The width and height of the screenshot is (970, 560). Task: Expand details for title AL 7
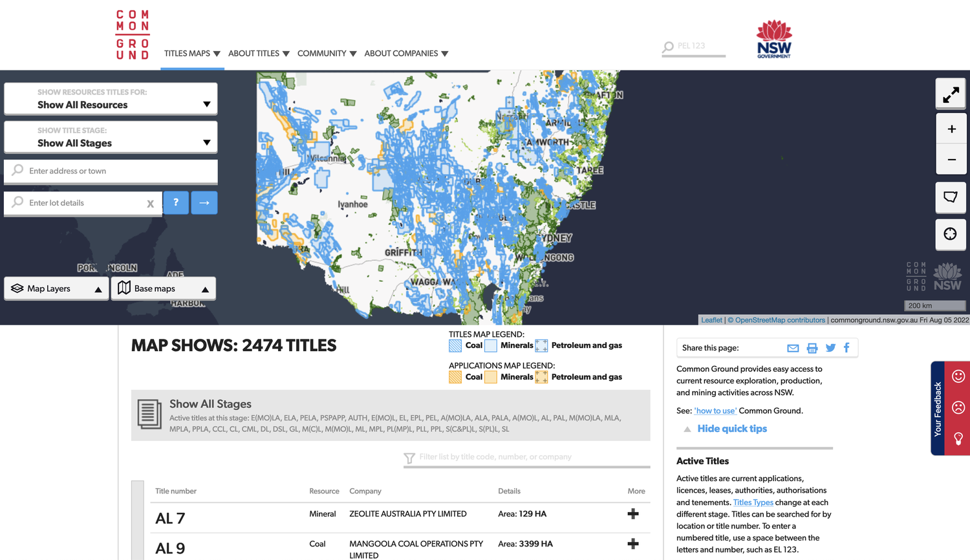[x=632, y=513]
